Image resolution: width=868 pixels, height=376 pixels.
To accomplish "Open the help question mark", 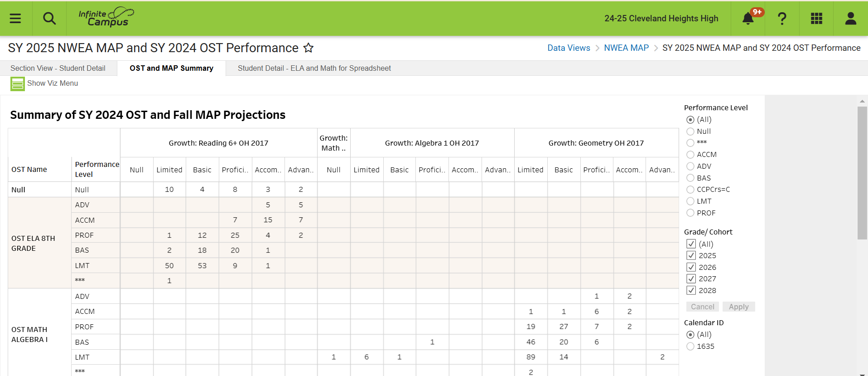I will [x=782, y=18].
